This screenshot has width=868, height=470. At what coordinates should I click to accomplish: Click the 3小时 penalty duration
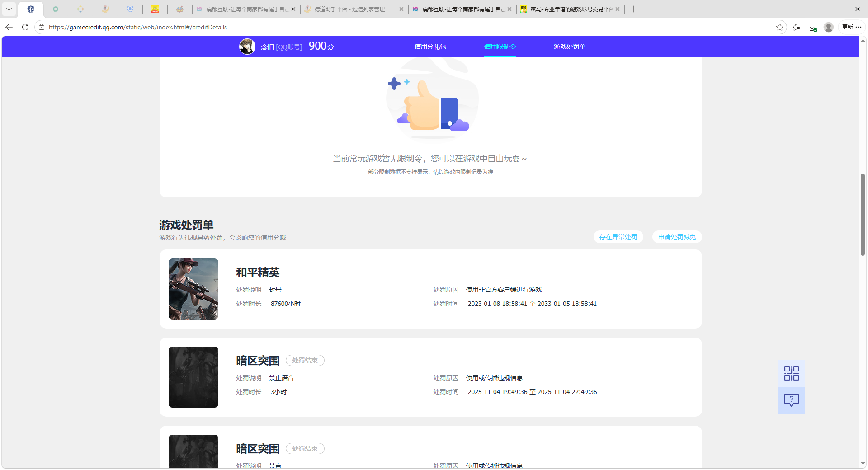coord(279,392)
